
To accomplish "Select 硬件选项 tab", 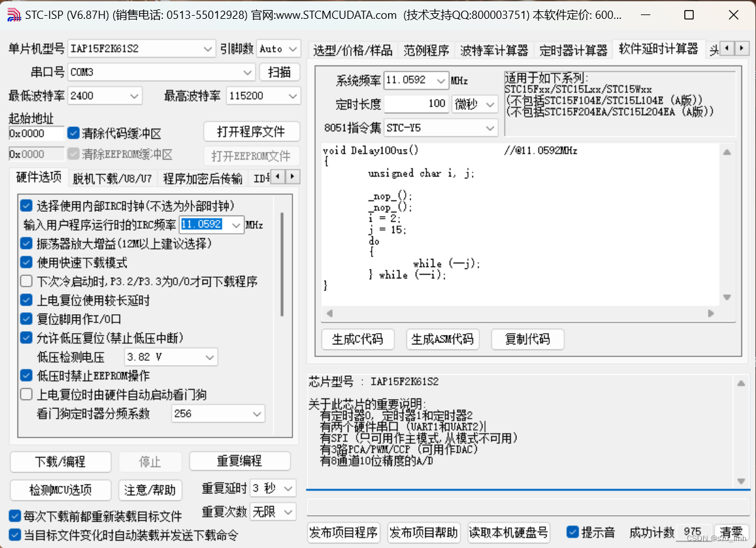I will pos(38,177).
